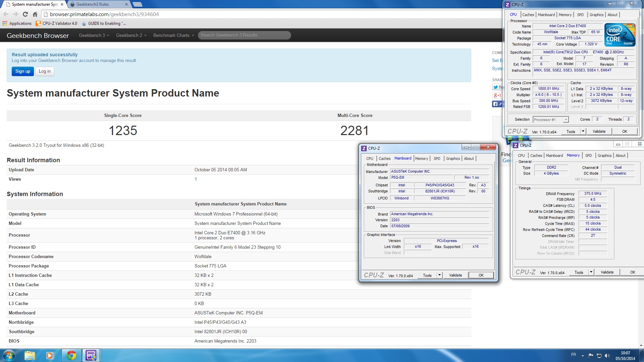Click the browser forward arrow

coord(15,14)
